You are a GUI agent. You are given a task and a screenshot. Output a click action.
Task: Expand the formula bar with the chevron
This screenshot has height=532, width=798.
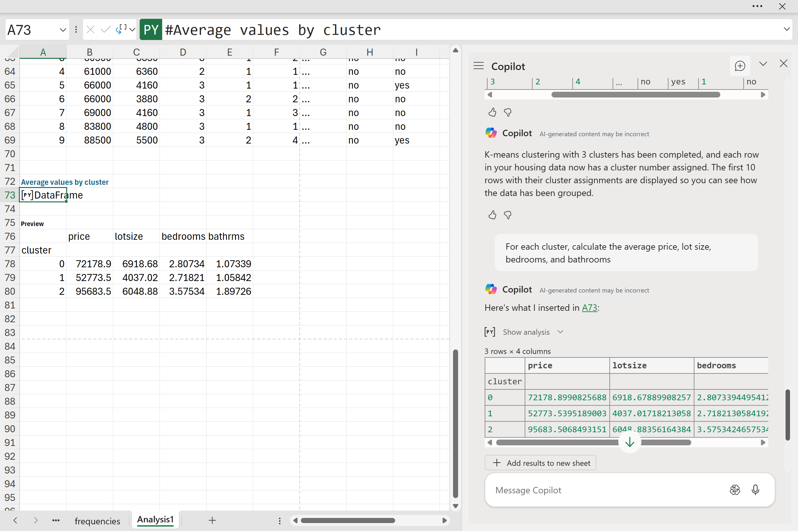click(x=786, y=29)
